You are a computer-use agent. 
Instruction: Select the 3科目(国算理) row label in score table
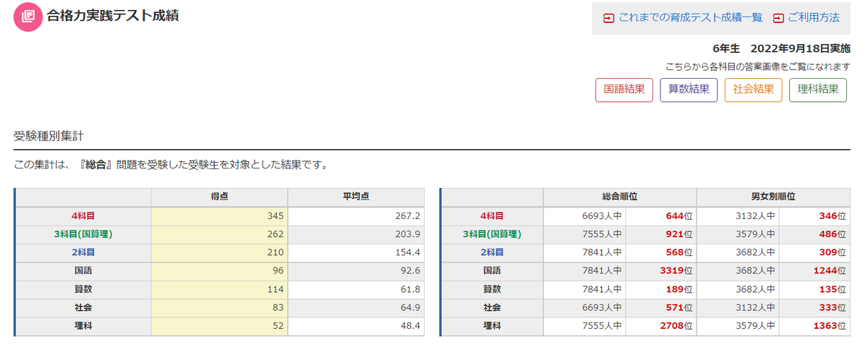click(x=83, y=234)
